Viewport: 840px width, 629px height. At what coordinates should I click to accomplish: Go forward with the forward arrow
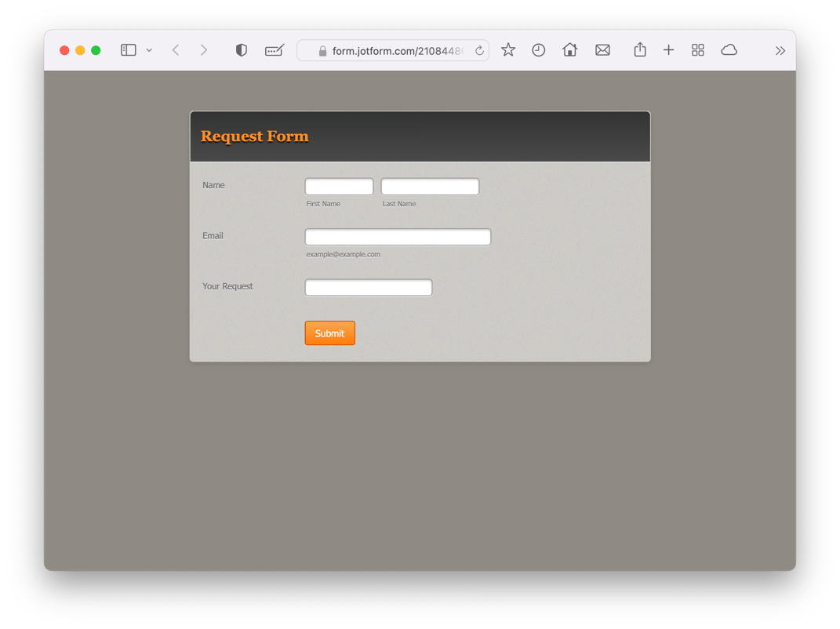(x=204, y=50)
